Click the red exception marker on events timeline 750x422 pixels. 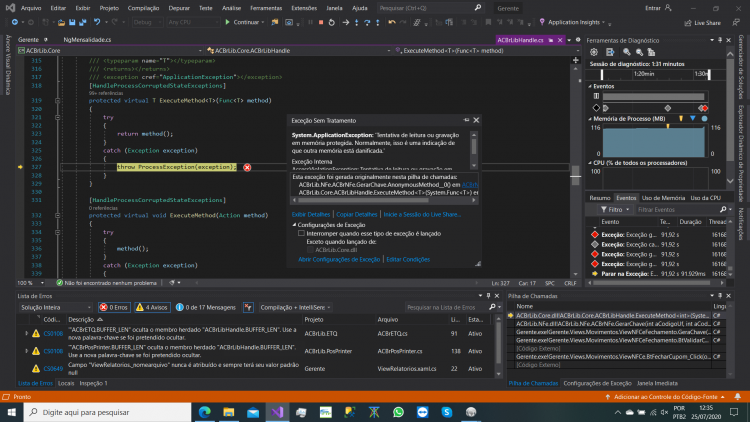click(x=704, y=108)
